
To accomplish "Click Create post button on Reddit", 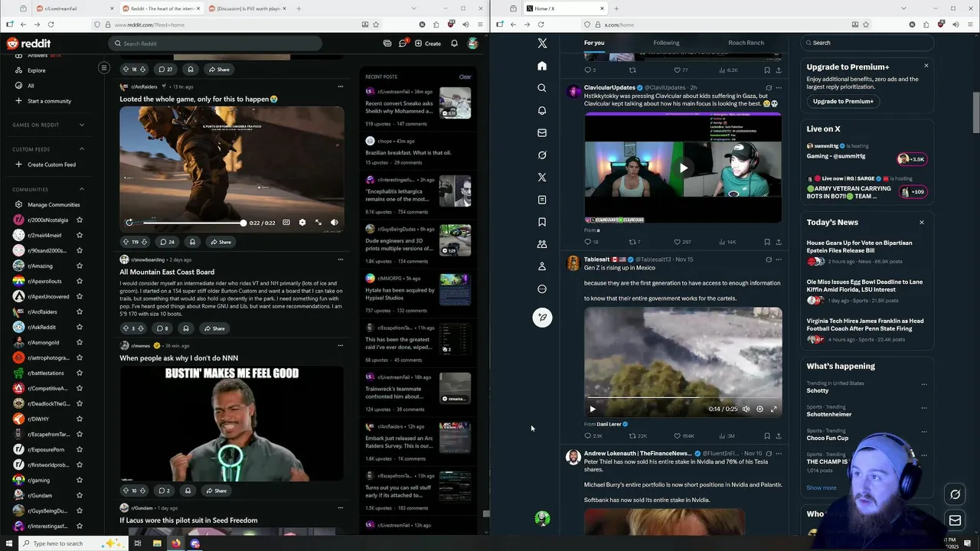I will pyautogui.click(x=428, y=43).
